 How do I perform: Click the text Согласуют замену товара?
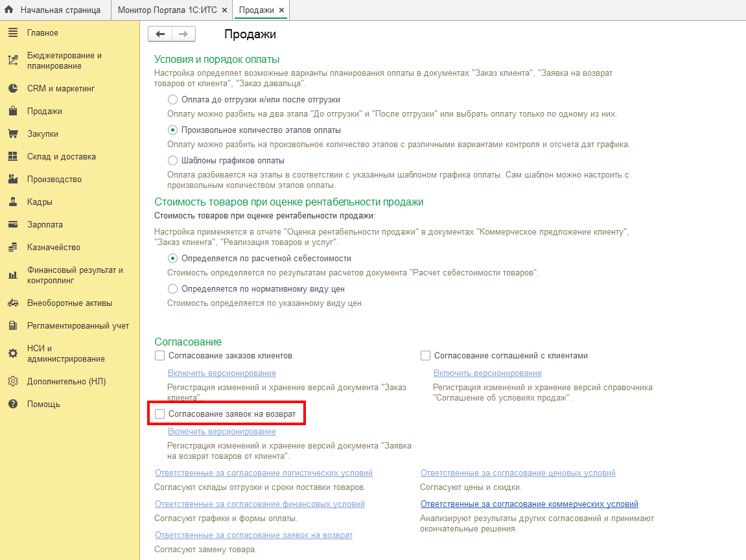tap(205, 550)
